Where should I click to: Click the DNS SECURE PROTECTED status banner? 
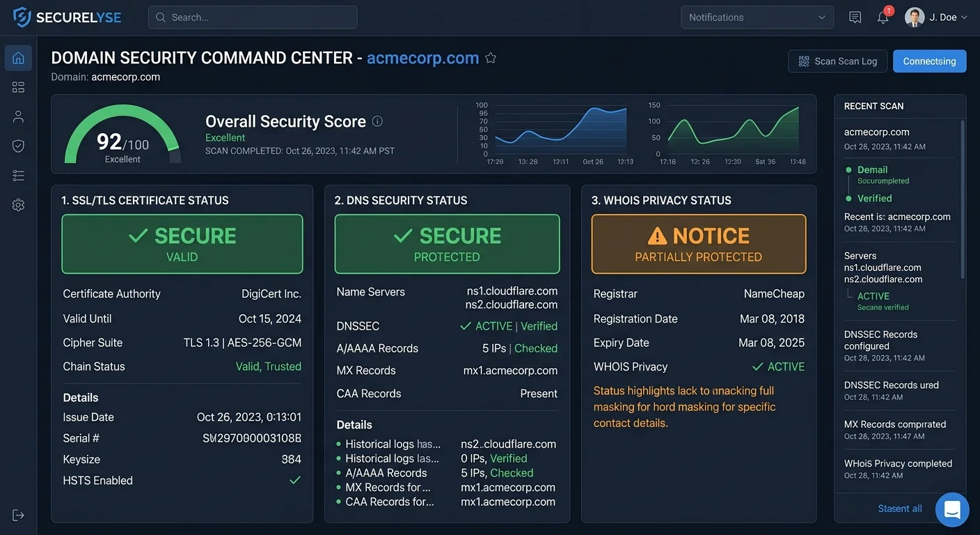click(447, 244)
